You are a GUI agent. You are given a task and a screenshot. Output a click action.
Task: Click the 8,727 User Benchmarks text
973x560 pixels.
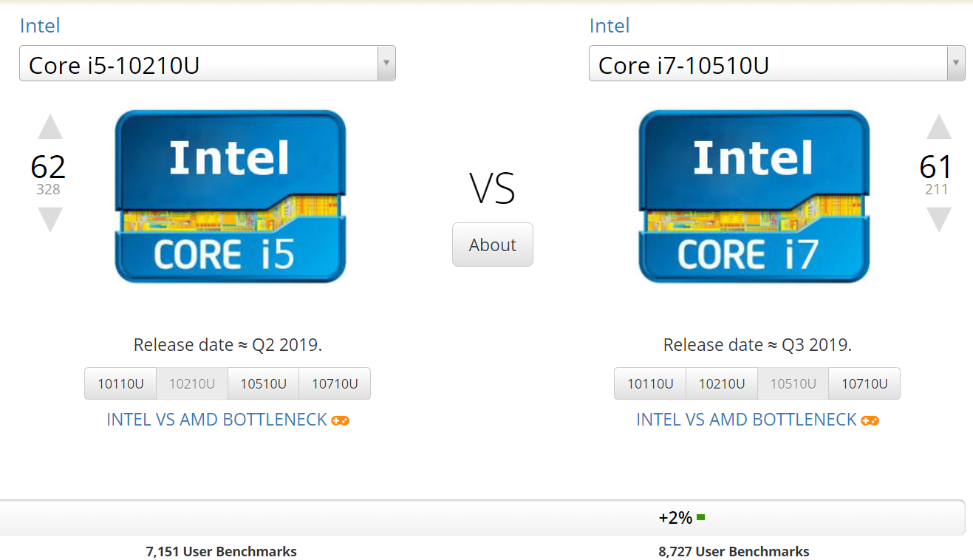(734, 551)
